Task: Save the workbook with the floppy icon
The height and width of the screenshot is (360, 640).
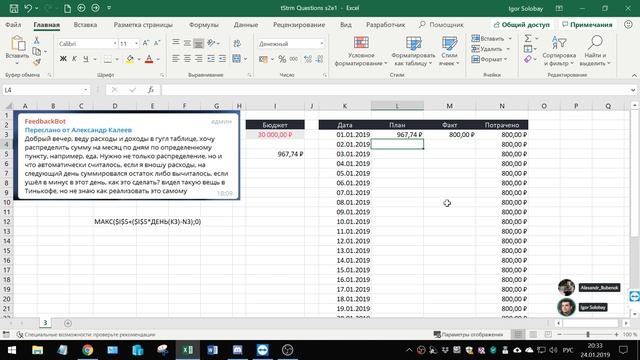Action: tap(13, 8)
